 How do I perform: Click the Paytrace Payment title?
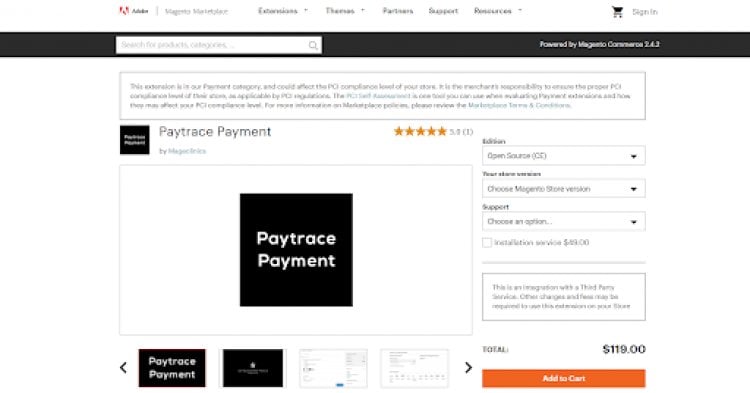pos(215,132)
